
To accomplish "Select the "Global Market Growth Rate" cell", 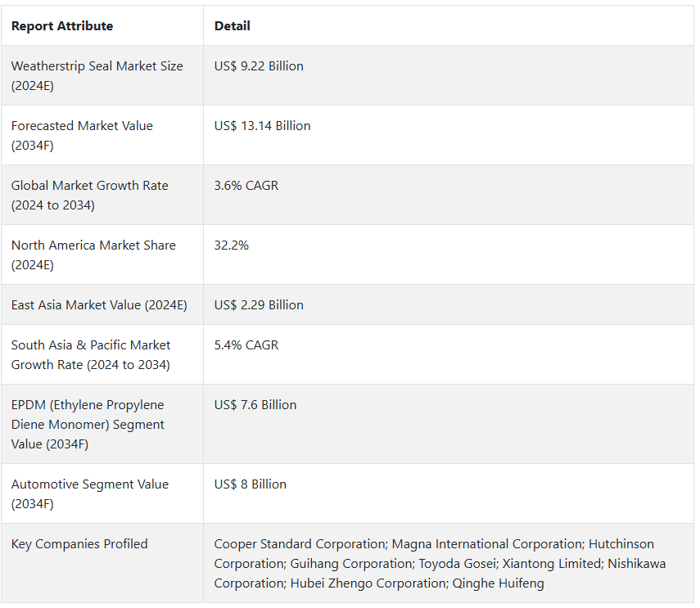I will (89, 195).
